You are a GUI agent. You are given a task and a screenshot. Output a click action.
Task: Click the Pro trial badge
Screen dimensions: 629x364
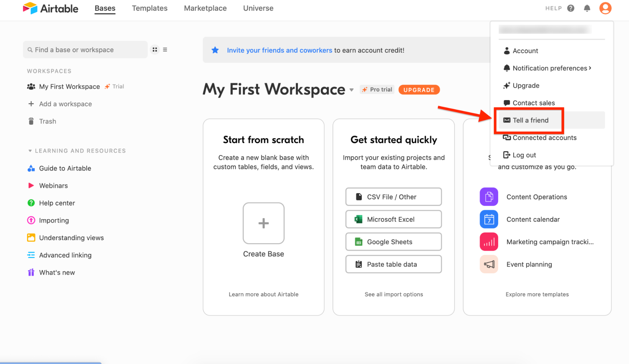377,90
